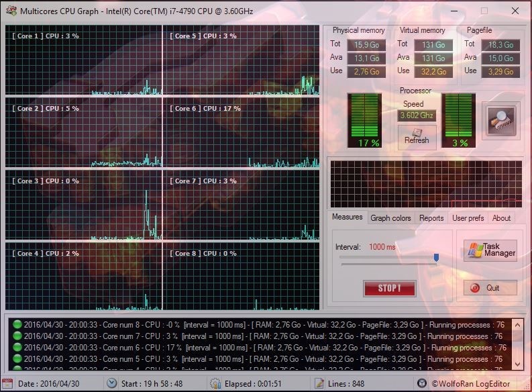
Task: Open the Reports tab
Action: click(431, 218)
